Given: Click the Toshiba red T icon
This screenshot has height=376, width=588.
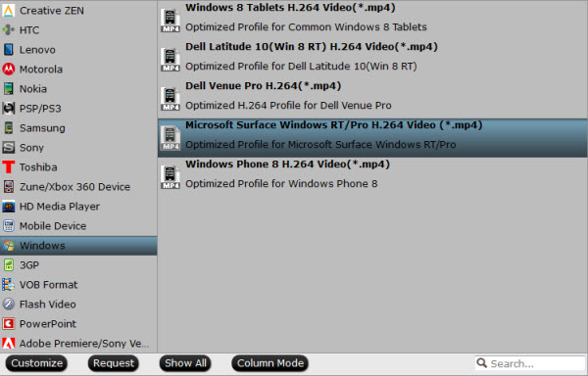Looking at the screenshot, I should pyautogui.click(x=8, y=167).
